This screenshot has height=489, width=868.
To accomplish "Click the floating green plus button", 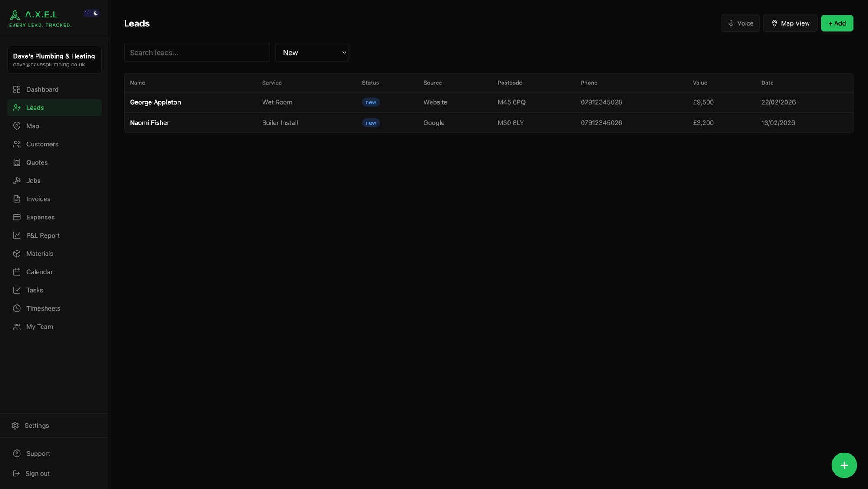I will tap(844, 465).
